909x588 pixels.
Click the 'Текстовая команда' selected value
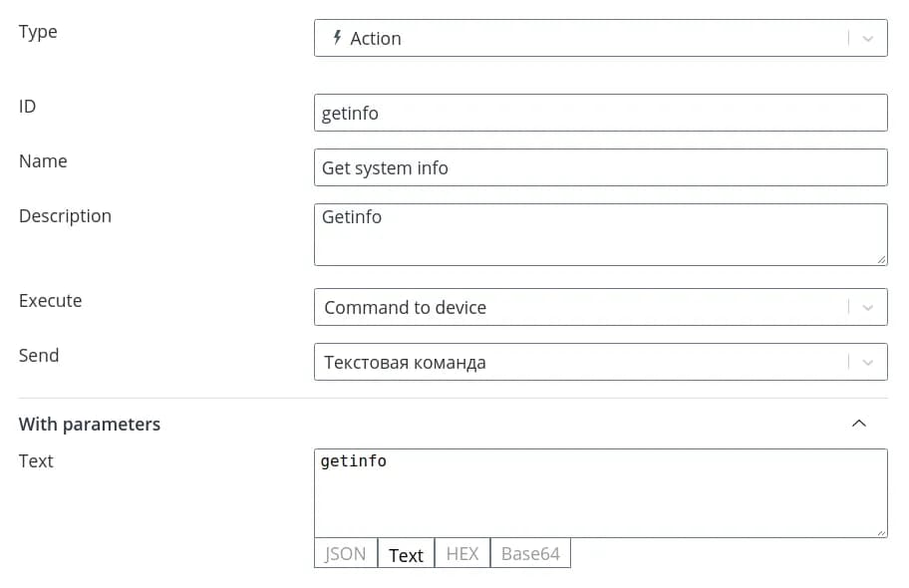click(405, 362)
